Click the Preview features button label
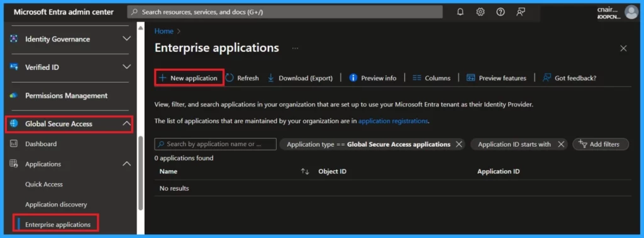Screen dimensions: 644x238 [502, 78]
